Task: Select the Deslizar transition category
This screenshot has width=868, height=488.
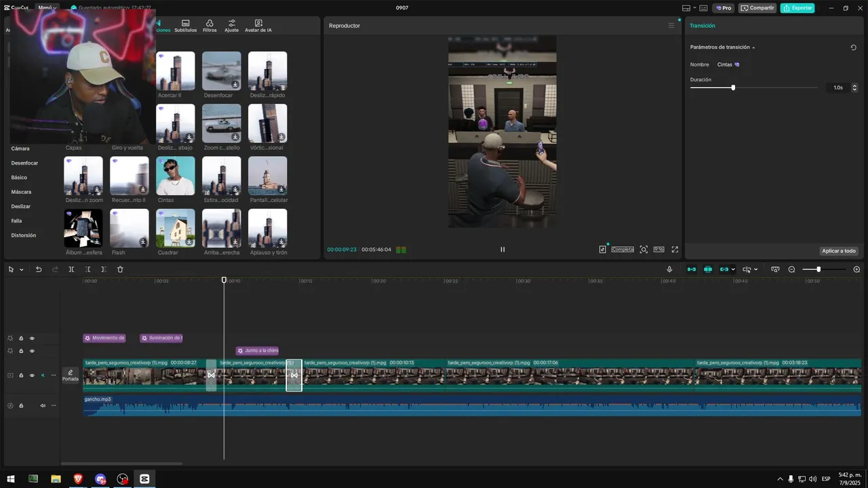Action: (21, 206)
